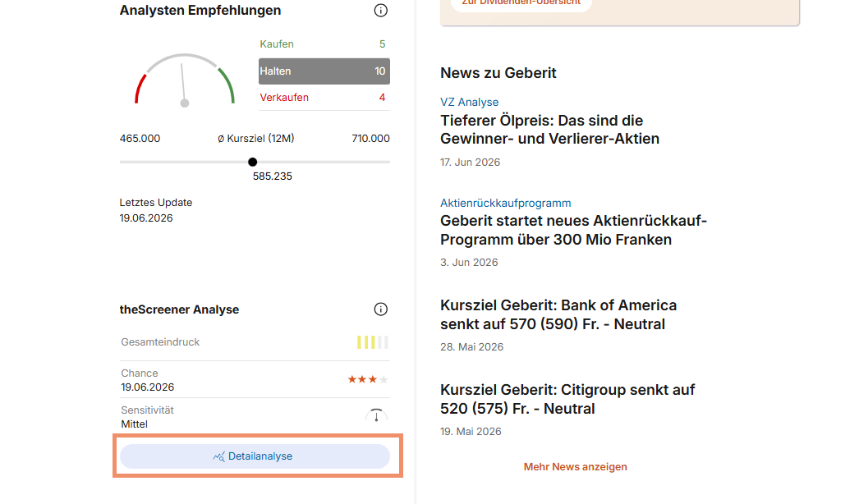Select the Kaufen recommendation row
The image size is (859, 504).
[x=324, y=44]
